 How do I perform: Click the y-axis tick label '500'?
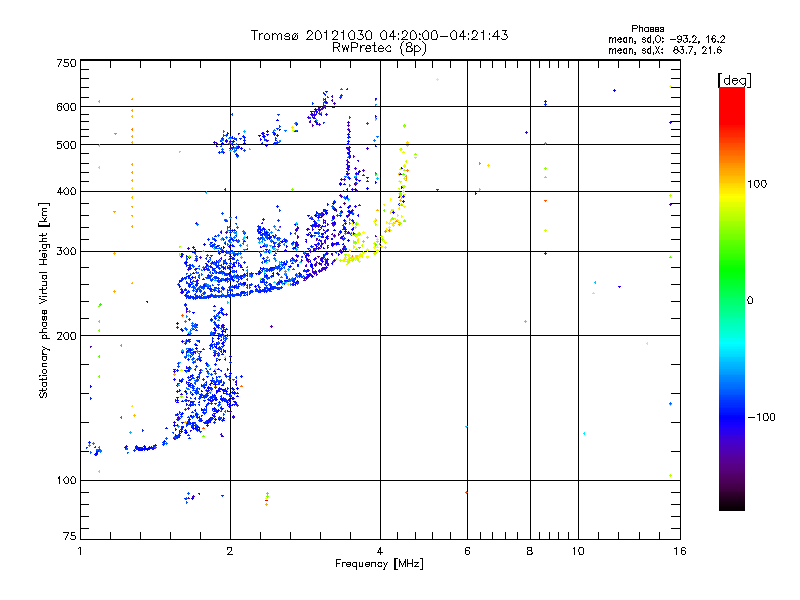pos(66,145)
